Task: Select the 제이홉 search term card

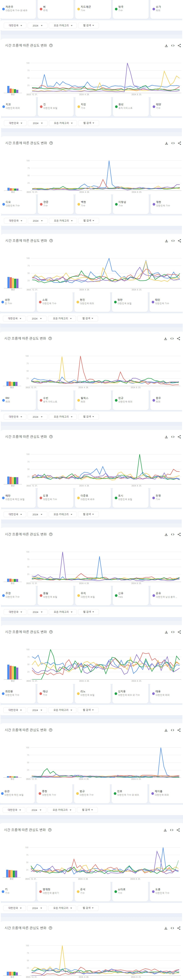Action: click(166, 793)
